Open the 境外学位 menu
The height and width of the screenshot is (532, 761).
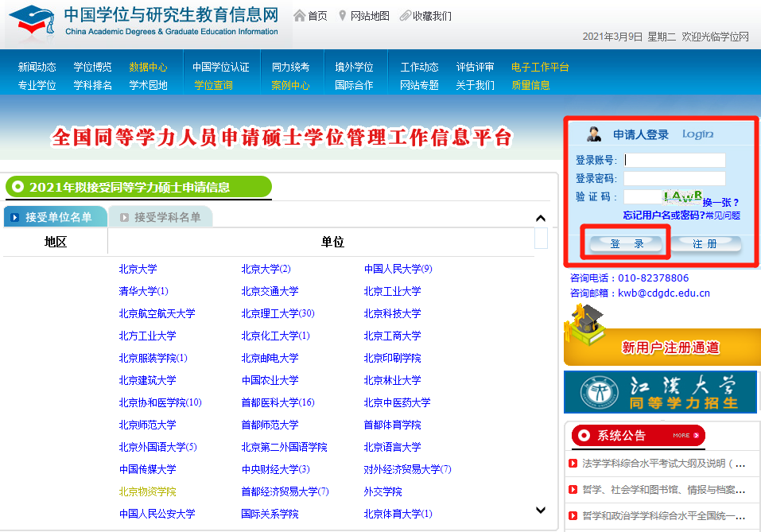point(354,67)
